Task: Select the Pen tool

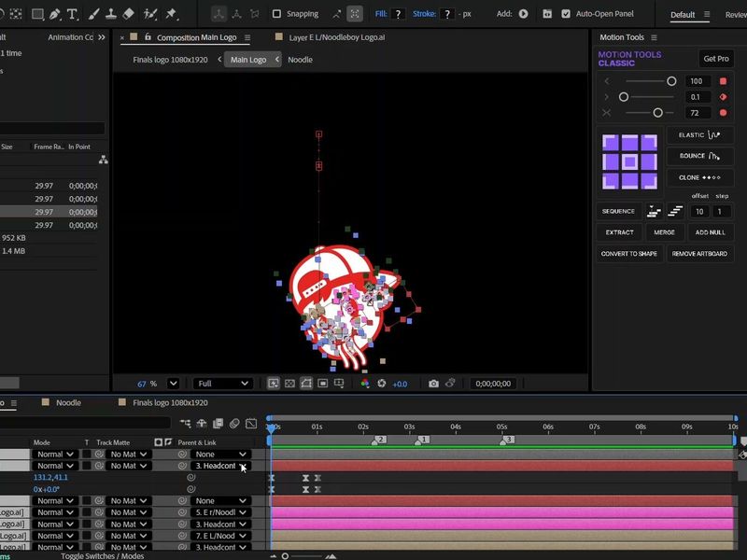Action: [55, 14]
